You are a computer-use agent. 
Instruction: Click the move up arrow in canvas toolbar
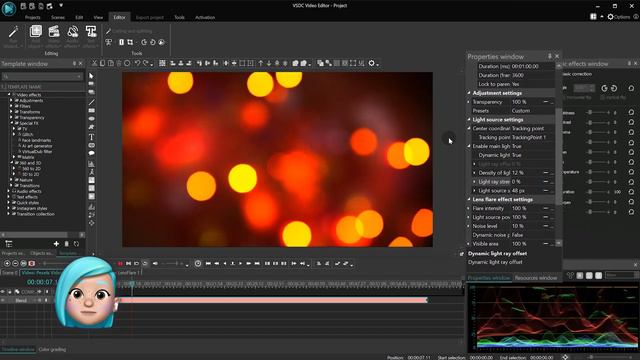[x=261, y=63]
